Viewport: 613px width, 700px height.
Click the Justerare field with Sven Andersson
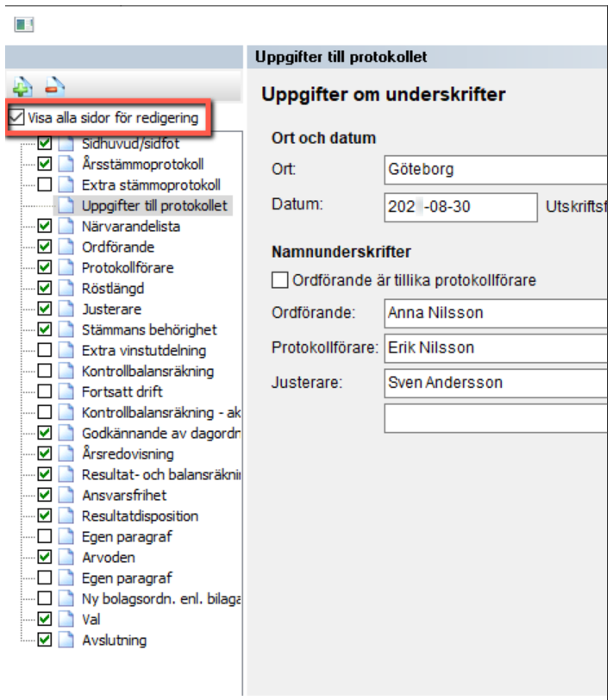coord(496,383)
